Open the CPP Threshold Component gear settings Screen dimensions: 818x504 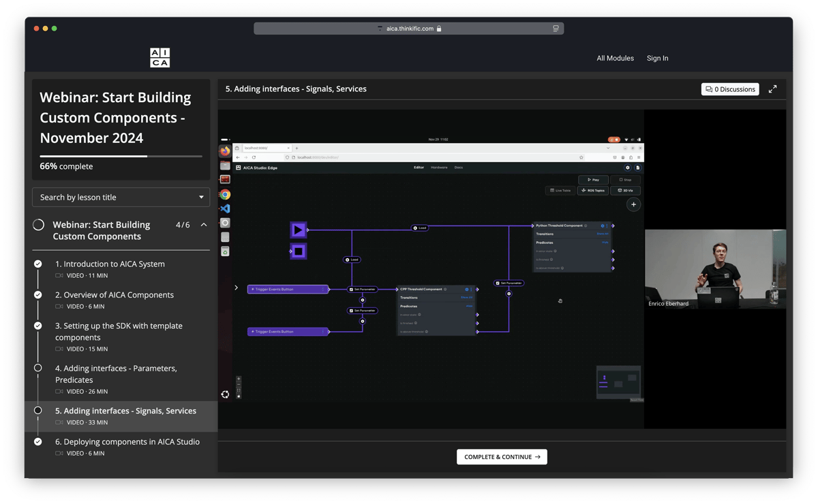click(467, 289)
